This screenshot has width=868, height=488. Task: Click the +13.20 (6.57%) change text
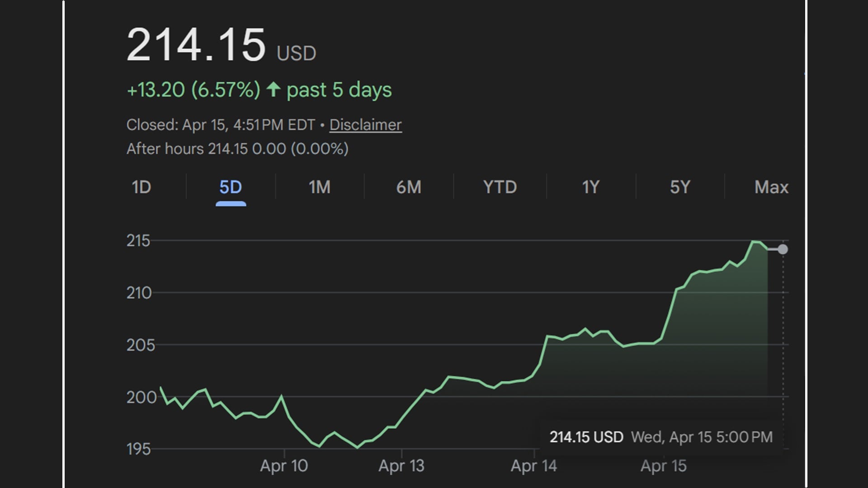pyautogui.click(x=193, y=89)
